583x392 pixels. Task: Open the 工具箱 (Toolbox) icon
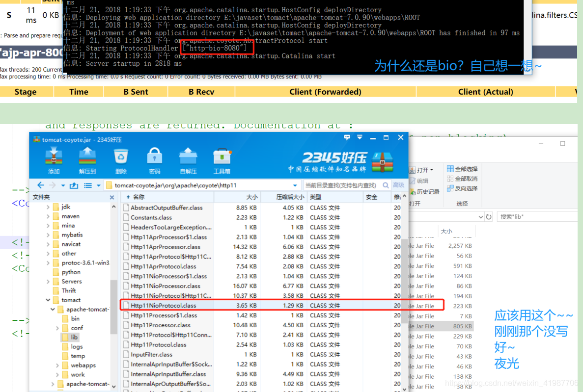tap(222, 160)
